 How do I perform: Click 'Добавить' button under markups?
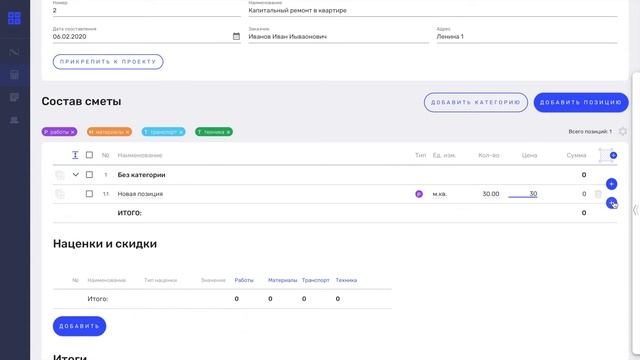click(80, 326)
